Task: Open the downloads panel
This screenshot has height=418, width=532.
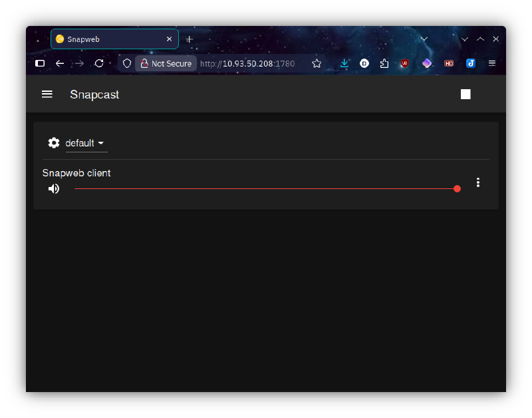Action: pos(344,63)
